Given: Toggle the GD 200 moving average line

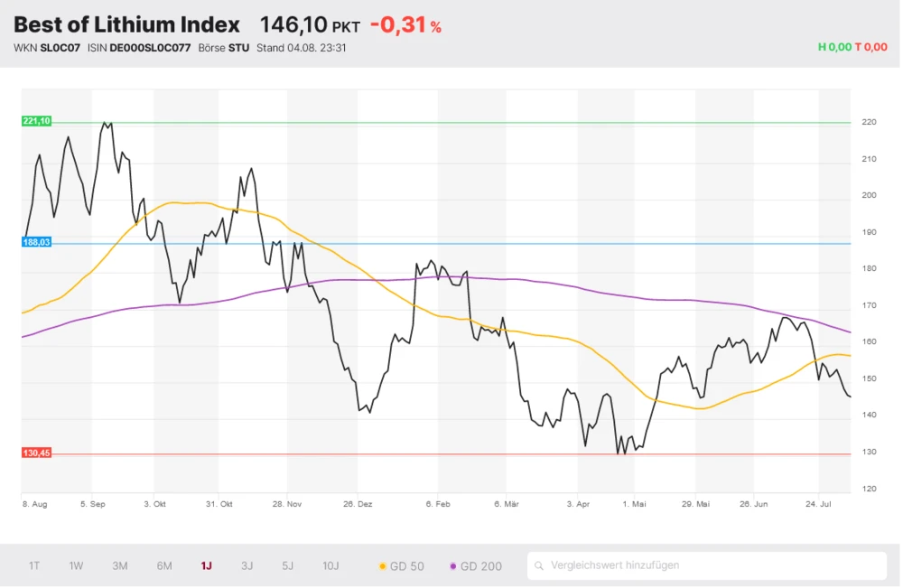Looking at the screenshot, I should pos(475,566).
